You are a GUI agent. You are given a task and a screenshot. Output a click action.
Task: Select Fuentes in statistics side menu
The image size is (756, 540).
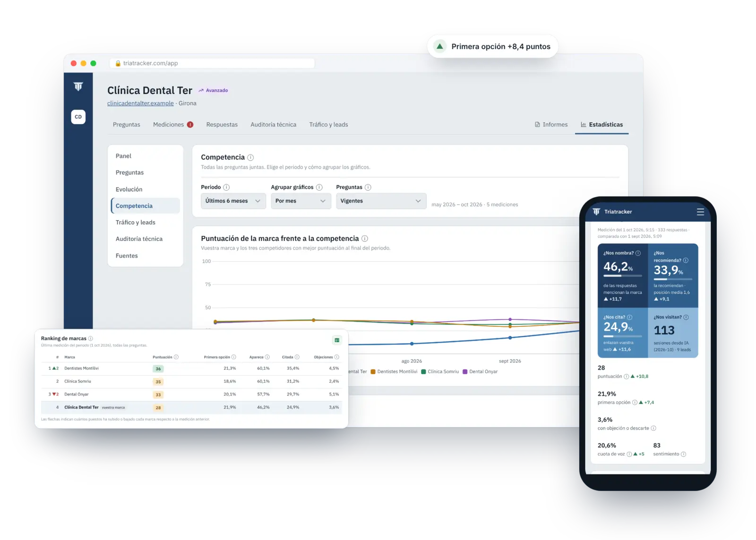pos(146,256)
